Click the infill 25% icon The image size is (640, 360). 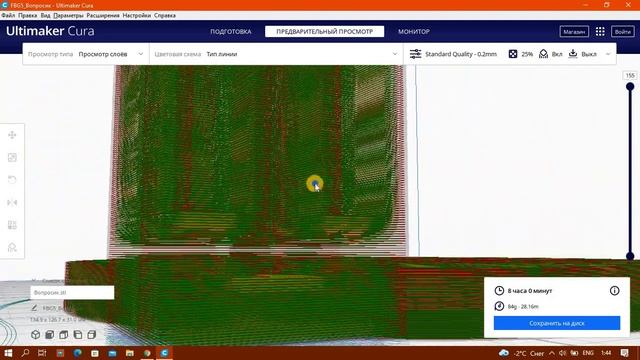(513, 54)
